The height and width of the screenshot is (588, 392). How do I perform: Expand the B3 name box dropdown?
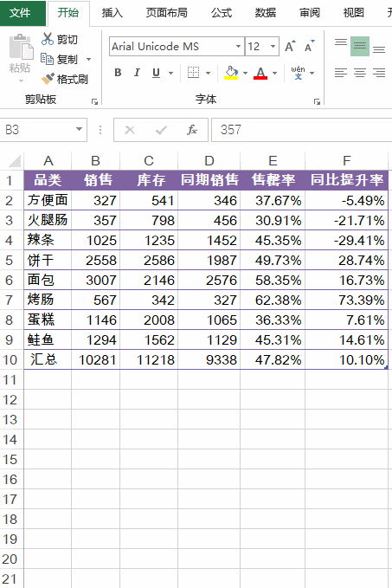[x=79, y=129]
